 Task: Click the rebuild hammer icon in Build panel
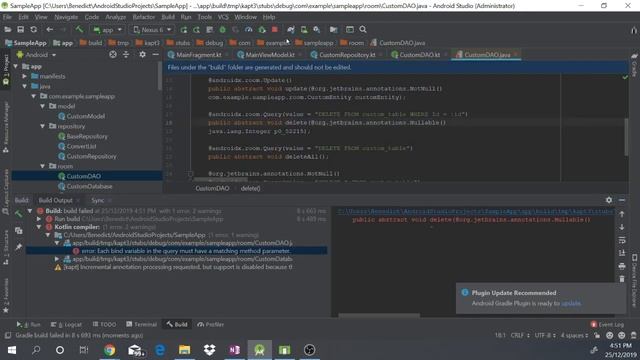(x=18, y=214)
